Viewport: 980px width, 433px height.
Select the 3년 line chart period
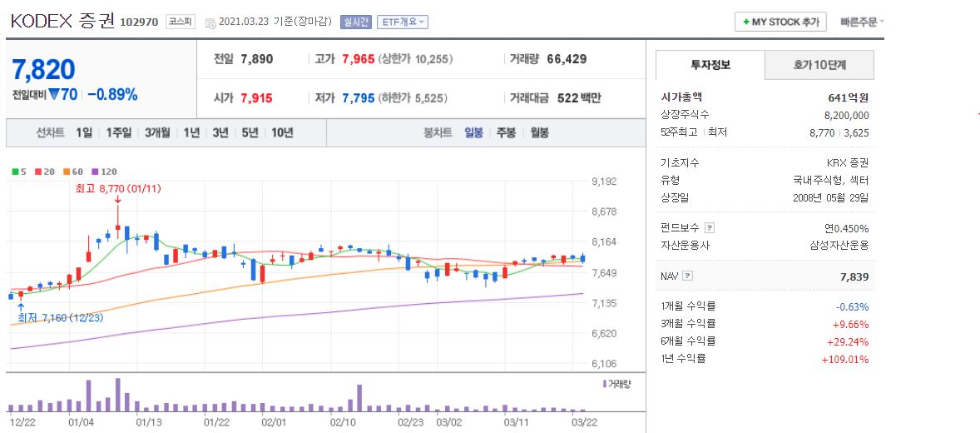click(220, 132)
